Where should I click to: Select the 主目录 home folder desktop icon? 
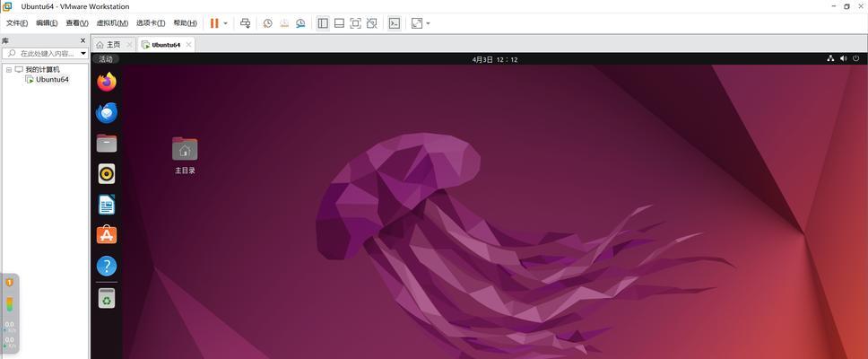185,155
